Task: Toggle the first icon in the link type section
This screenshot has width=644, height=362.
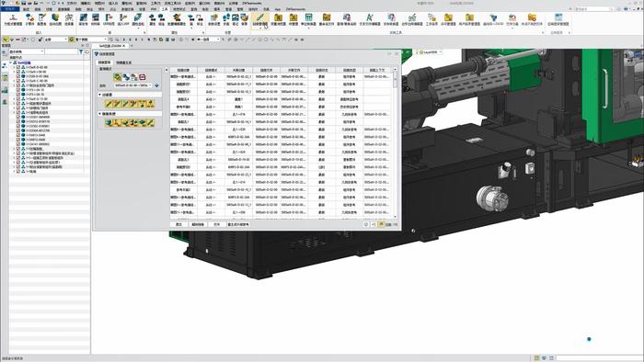Action: click(109, 122)
